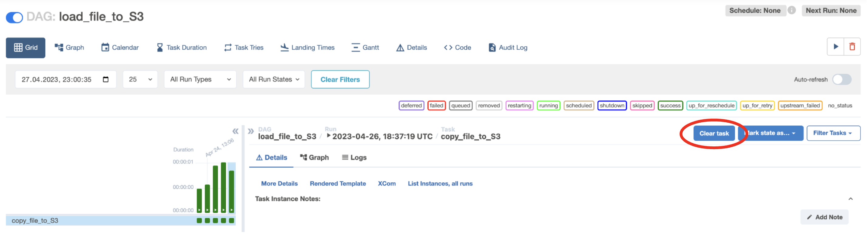
Task: Open the calendar picker icon in date field
Action: click(105, 79)
